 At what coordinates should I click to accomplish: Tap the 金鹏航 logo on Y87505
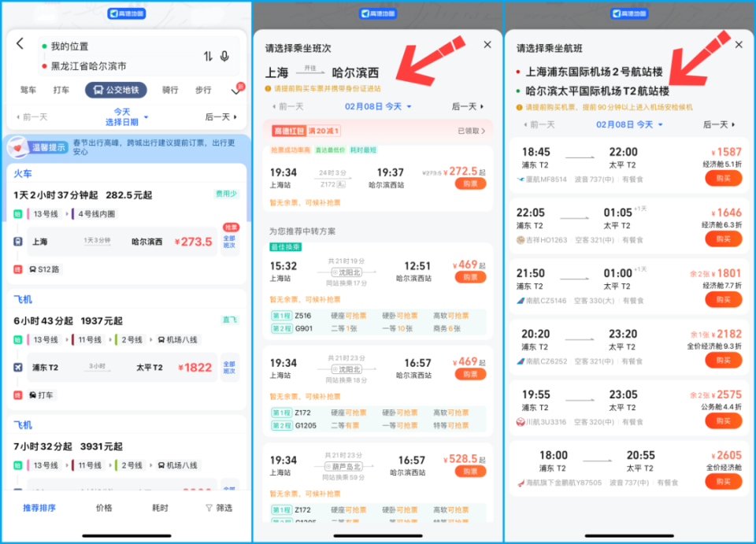point(521,483)
